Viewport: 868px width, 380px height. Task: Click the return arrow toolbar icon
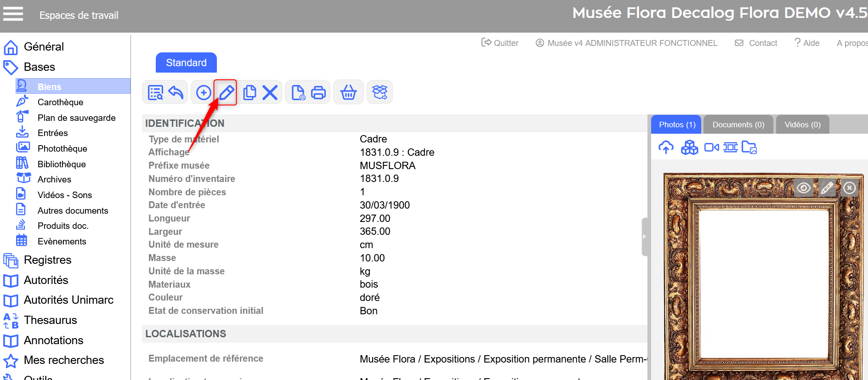[176, 92]
